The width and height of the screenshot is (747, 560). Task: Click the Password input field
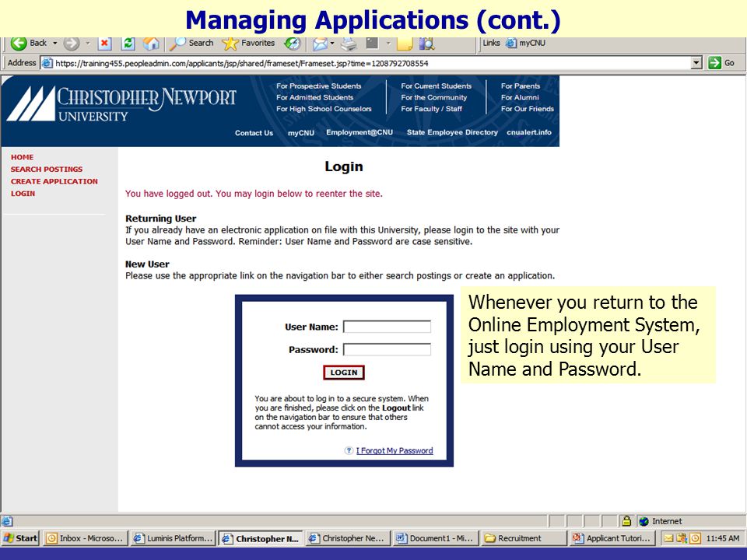pos(387,349)
